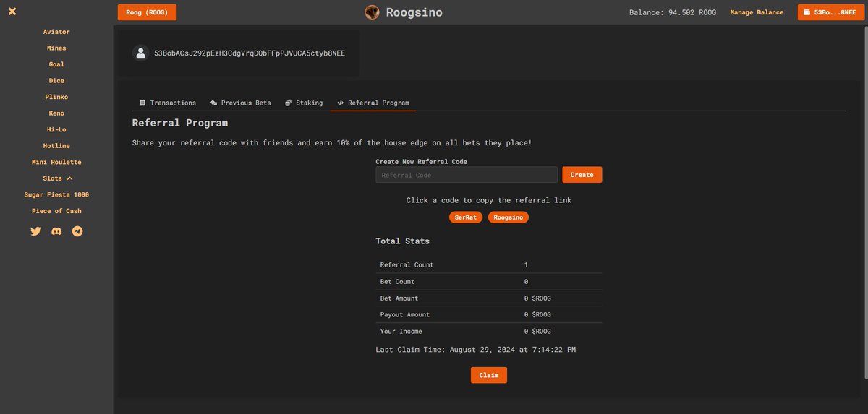
Task: Click the Referral Count row label
Action: (x=407, y=265)
